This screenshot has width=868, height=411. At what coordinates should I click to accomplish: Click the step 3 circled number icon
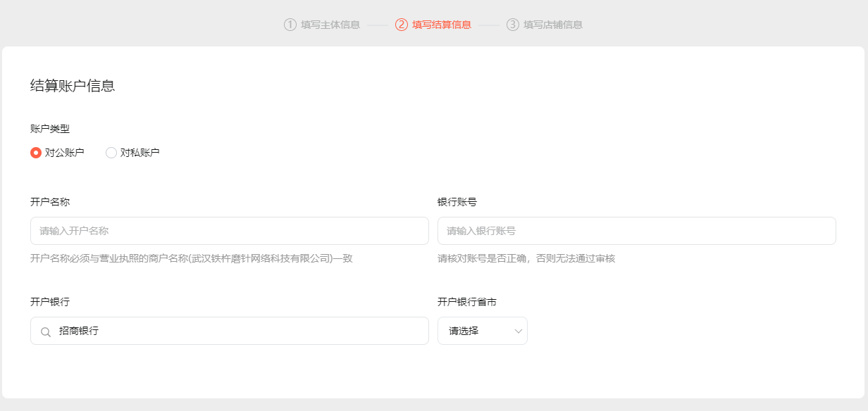click(513, 25)
